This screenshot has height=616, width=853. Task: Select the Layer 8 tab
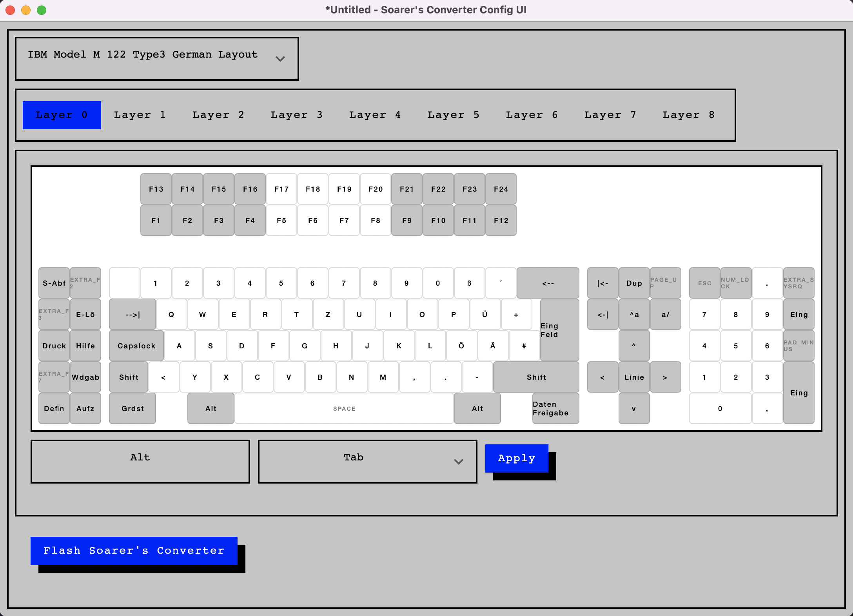(689, 115)
